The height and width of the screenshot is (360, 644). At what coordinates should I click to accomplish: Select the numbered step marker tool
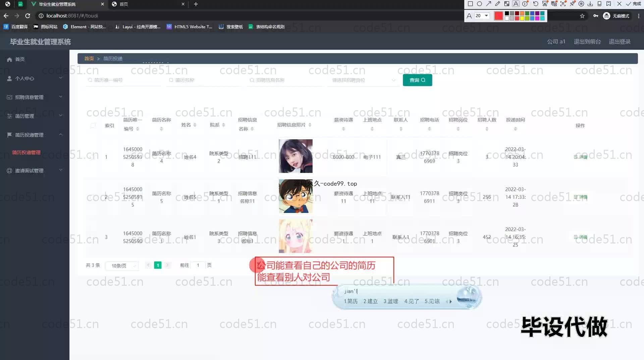[525, 4]
